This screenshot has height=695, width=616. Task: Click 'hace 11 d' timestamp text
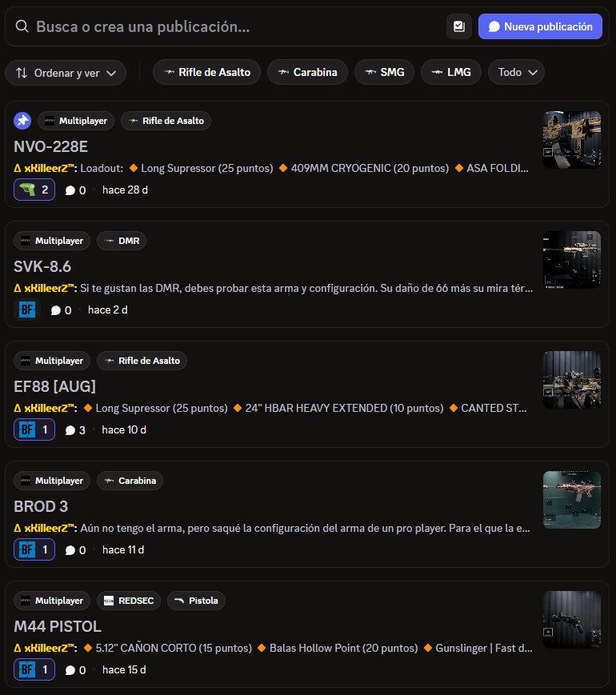(123, 550)
